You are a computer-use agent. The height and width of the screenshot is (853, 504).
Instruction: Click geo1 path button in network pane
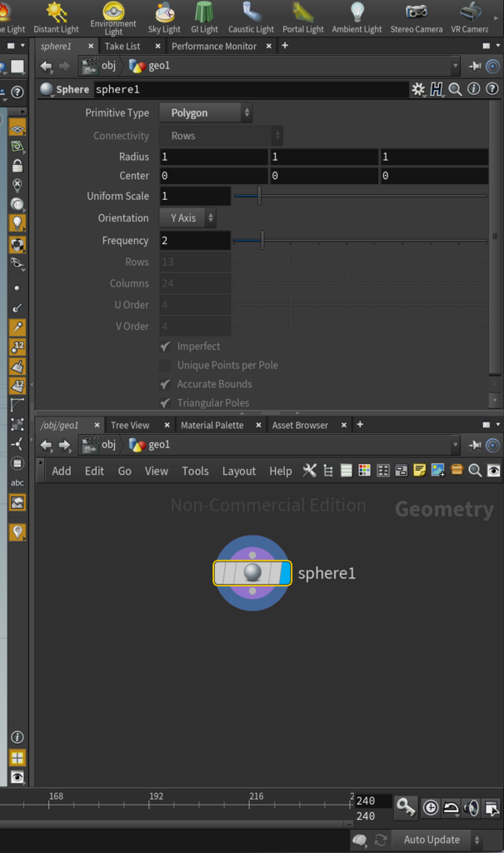tap(150, 445)
